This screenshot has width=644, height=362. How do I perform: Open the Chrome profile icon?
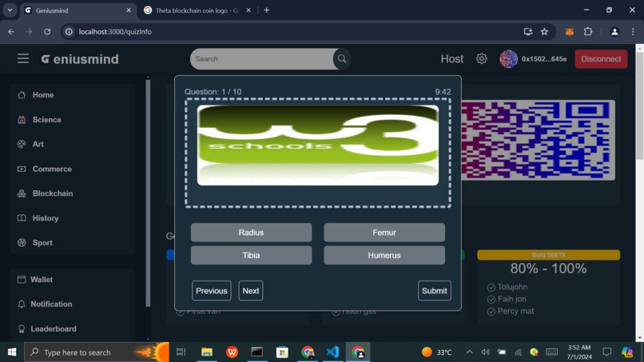pyautogui.click(x=614, y=32)
